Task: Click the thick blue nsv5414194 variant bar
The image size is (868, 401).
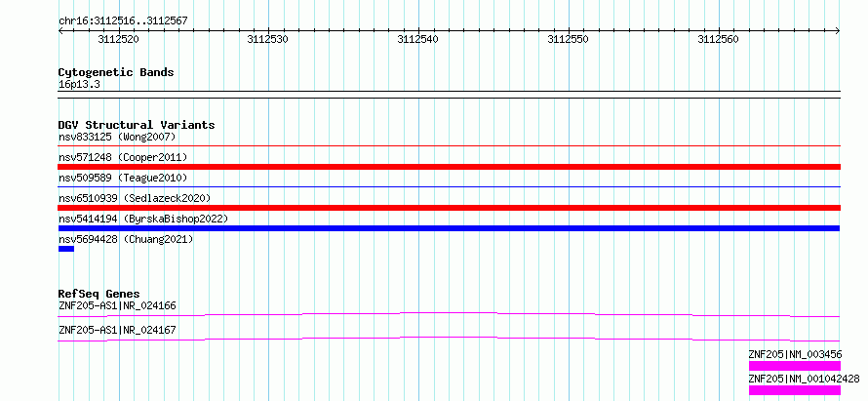Action: [x=449, y=228]
